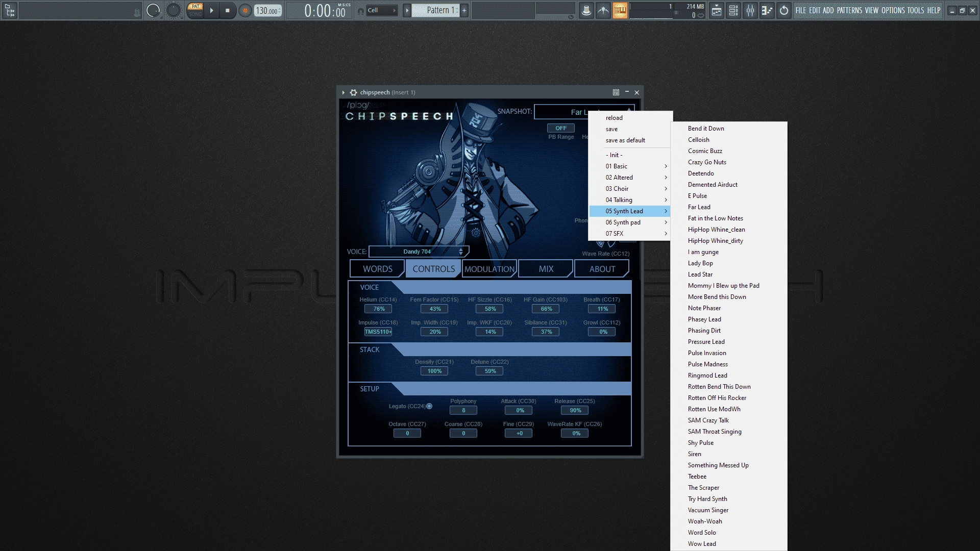Stop playback with the stop button
The height and width of the screenshot is (551, 980).
pyautogui.click(x=228, y=10)
